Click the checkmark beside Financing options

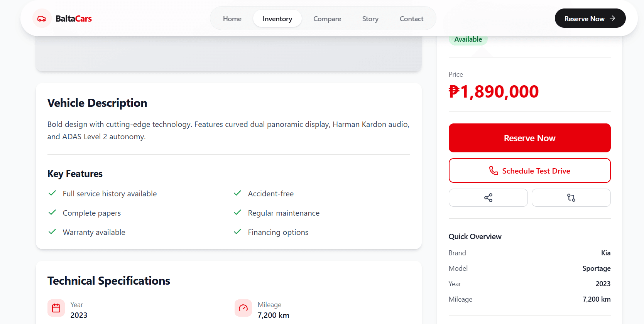click(x=238, y=232)
